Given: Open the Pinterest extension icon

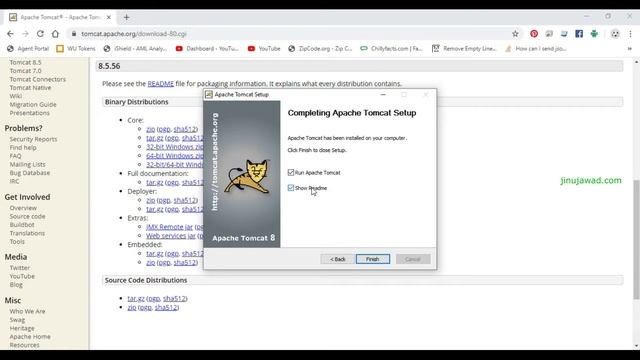Looking at the screenshot, I should click(534, 34).
